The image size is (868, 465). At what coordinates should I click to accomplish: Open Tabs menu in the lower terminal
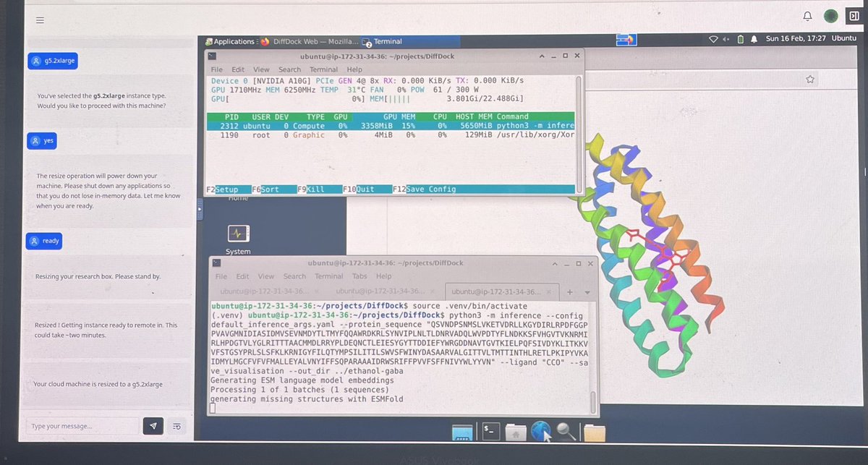pyautogui.click(x=361, y=276)
